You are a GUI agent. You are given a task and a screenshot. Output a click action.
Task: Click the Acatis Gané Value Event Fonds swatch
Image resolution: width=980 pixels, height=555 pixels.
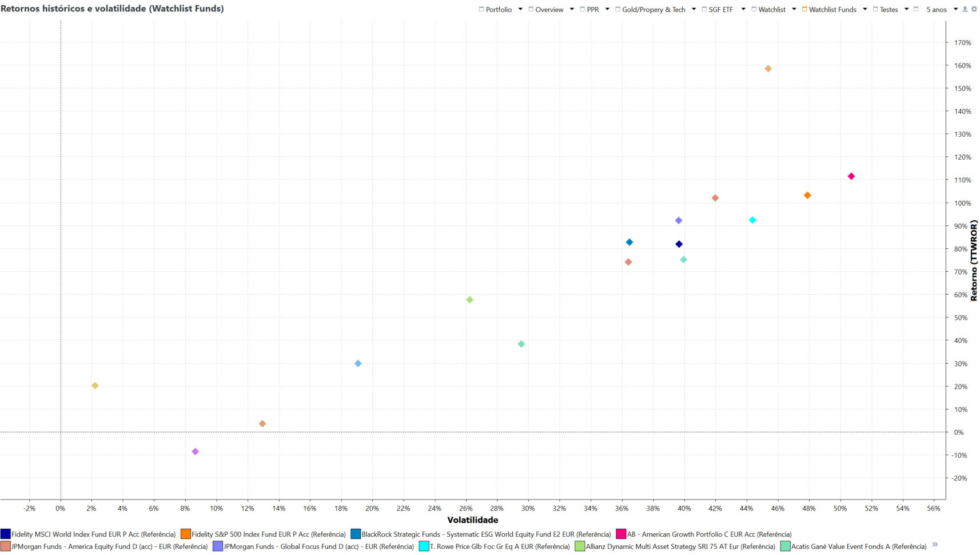point(786,546)
